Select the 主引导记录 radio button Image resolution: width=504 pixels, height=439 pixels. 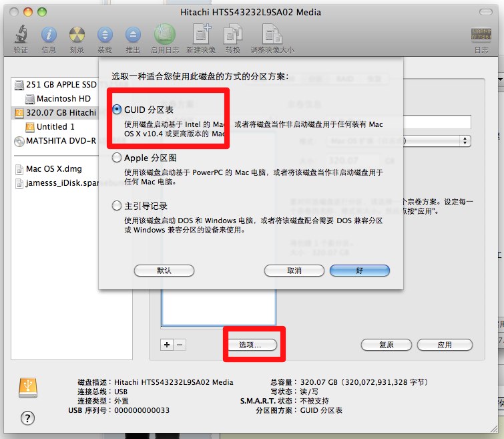(117, 205)
